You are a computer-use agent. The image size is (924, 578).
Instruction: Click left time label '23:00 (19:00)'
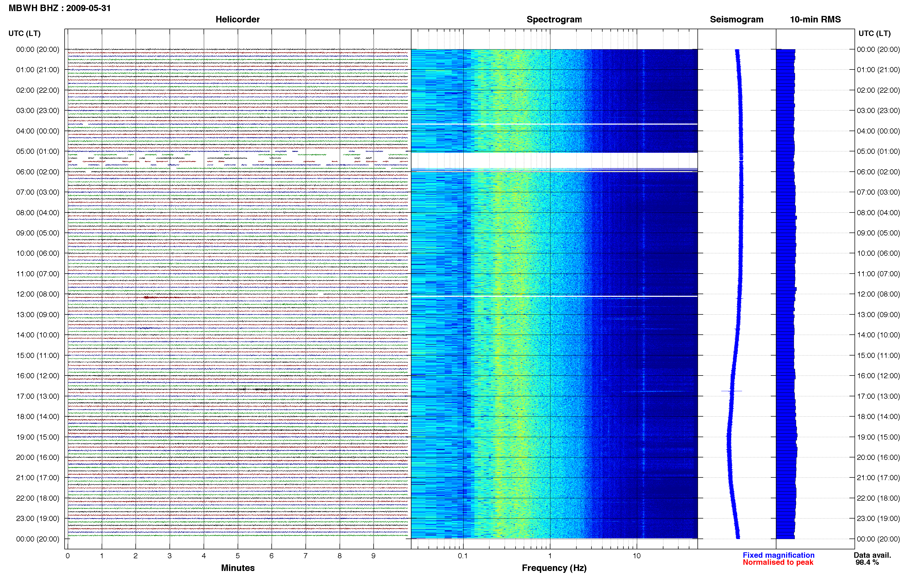tap(38, 519)
